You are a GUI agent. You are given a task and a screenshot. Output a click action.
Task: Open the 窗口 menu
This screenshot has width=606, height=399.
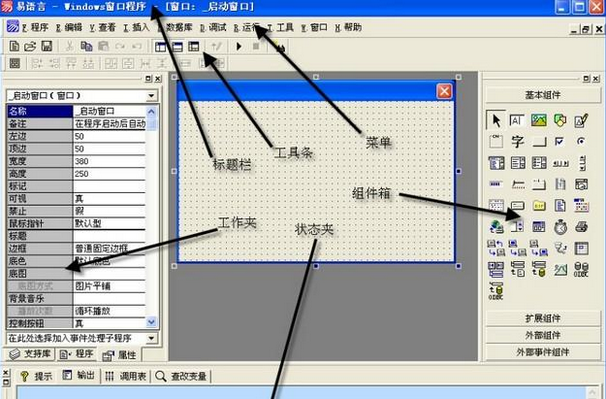click(314, 27)
